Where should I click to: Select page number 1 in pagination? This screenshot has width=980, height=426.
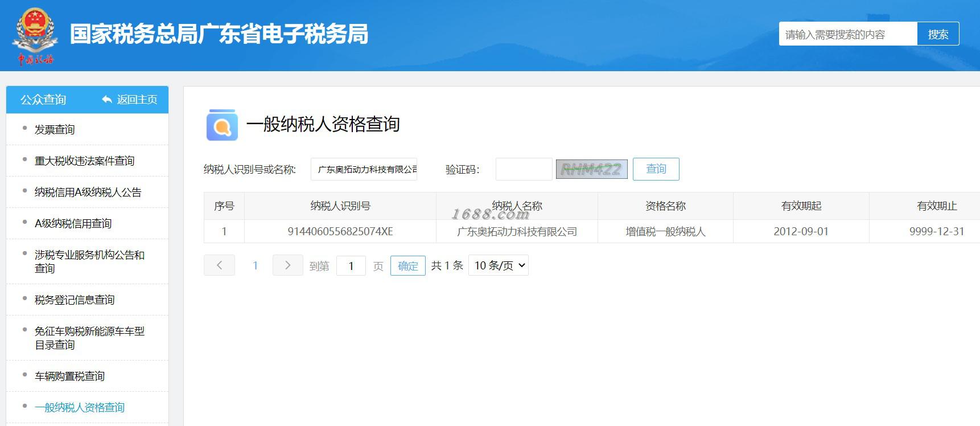(x=255, y=265)
